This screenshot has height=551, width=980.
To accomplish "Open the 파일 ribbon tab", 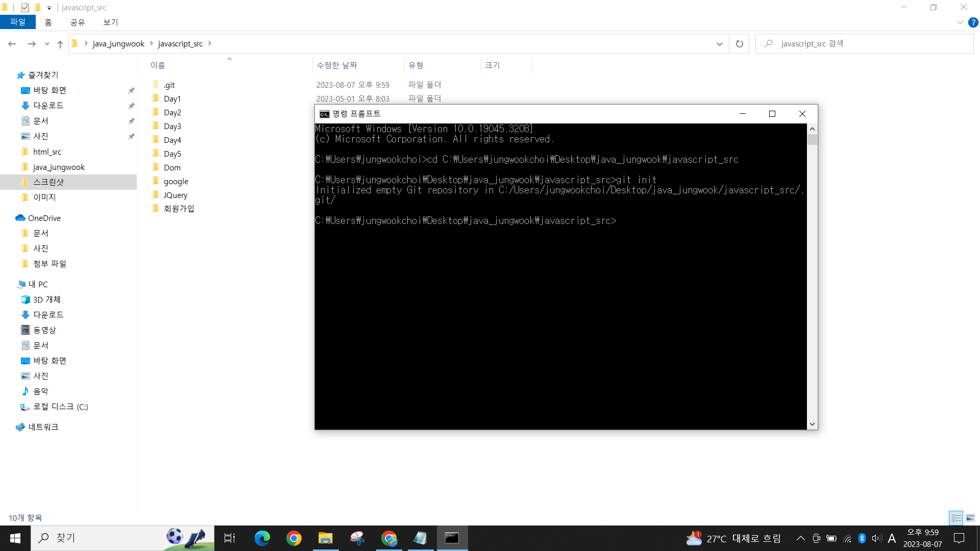I will (x=18, y=22).
